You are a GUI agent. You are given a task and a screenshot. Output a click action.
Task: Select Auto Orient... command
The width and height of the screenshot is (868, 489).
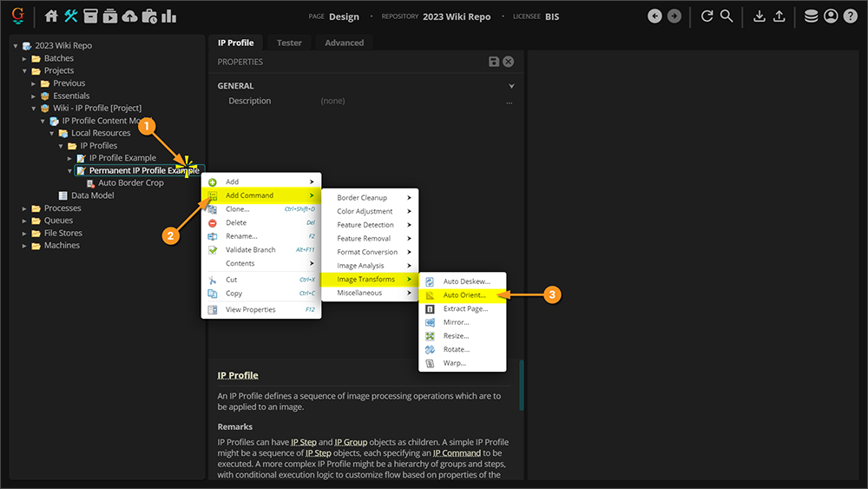pyautogui.click(x=463, y=295)
